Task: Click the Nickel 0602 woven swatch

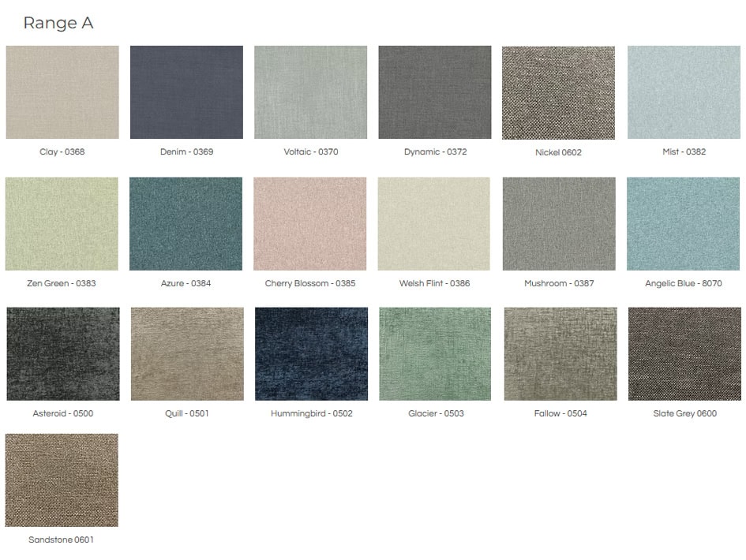Action: [559, 93]
